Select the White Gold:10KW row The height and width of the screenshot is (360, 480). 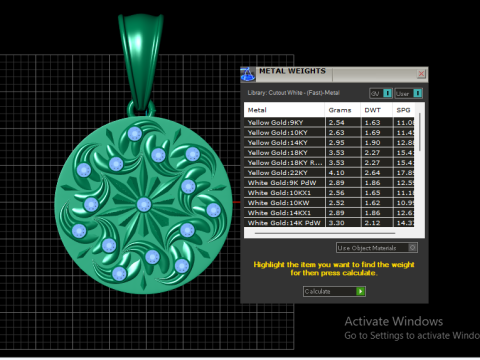tap(329, 203)
